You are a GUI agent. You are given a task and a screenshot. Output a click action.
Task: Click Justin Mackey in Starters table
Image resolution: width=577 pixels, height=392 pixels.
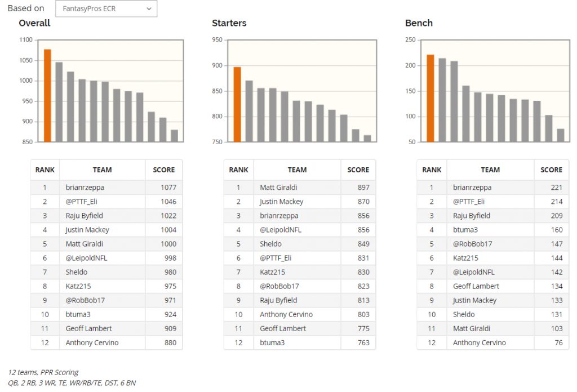282,202
